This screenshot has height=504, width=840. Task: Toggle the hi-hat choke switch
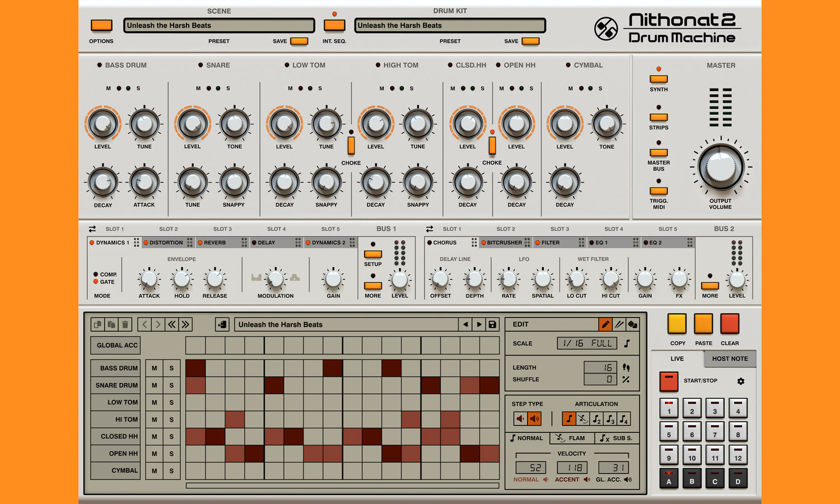pos(492,145)
